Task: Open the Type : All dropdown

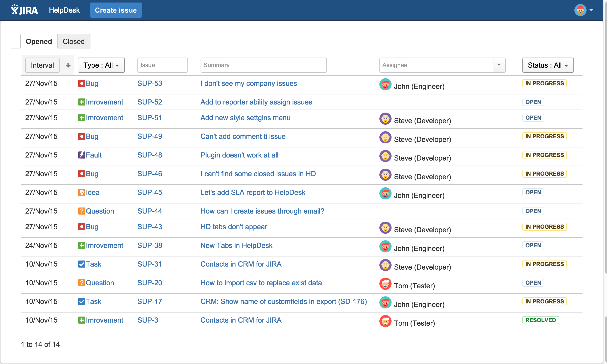Action: point(101,65)
